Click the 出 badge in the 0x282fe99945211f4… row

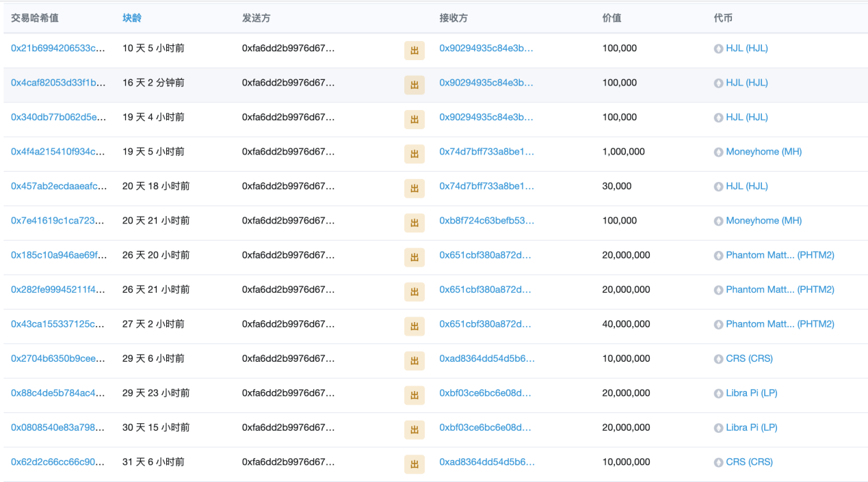[415, 292]
